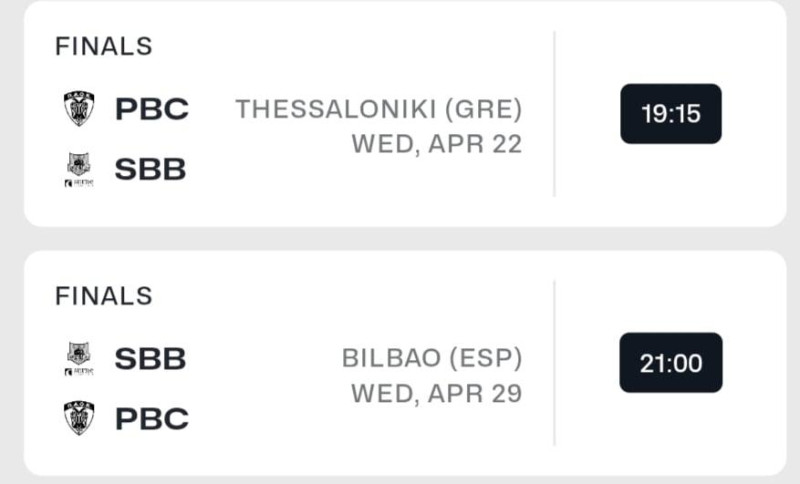Open the 21:00 tip-off time button

(x=670, y=362)
